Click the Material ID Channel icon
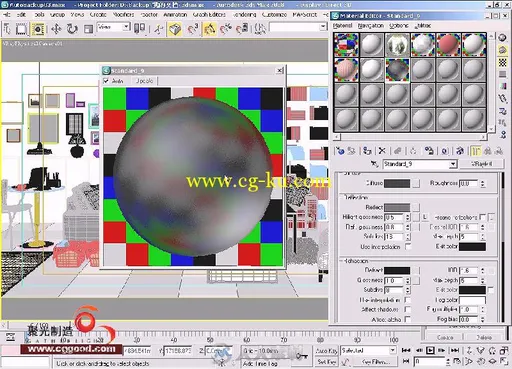Screen dimensions: 512x369 [444, 151]
